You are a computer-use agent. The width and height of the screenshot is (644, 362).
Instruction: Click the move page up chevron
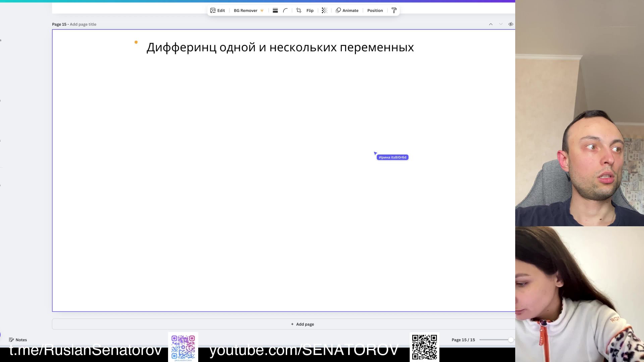(x=491, y=24)
